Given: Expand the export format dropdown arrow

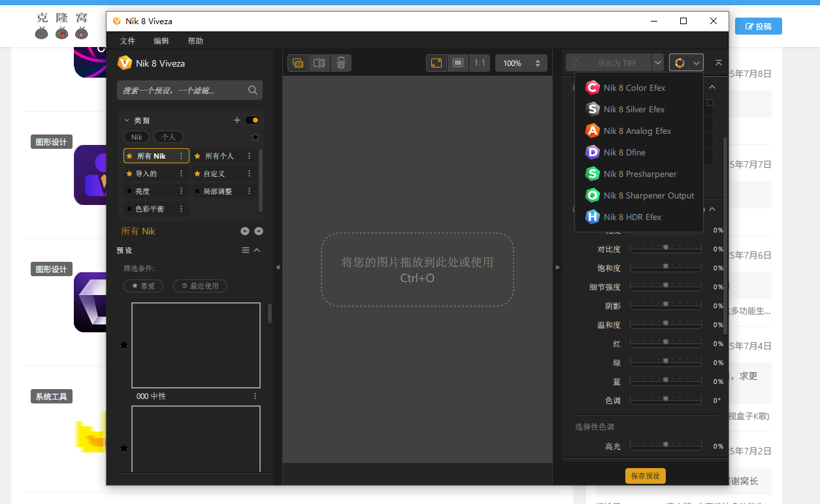Looking at the screenshot, I should 658,63.
